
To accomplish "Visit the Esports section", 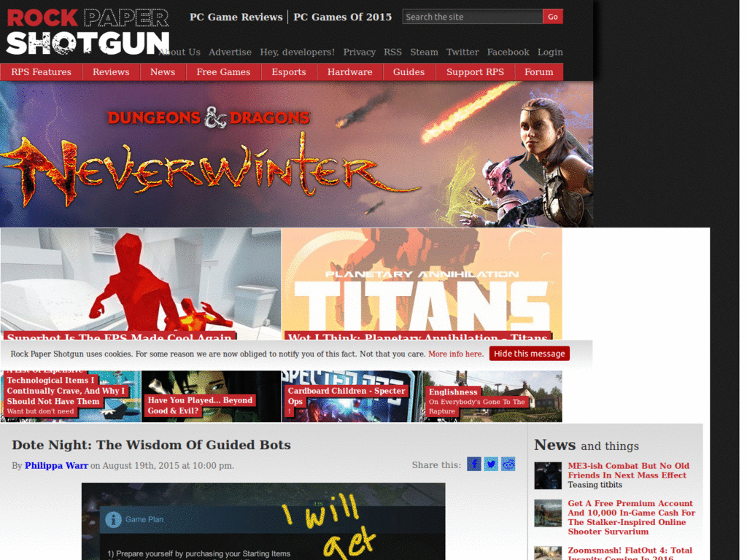I will click(x=289, y=72).
